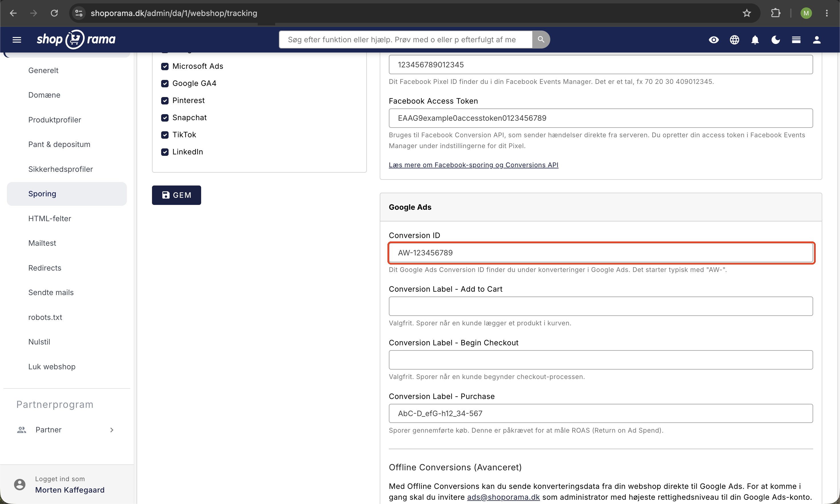Open Facebook-sporing og Conversions API link
This screenshot has width=840, height=504.
click(473, 165)
